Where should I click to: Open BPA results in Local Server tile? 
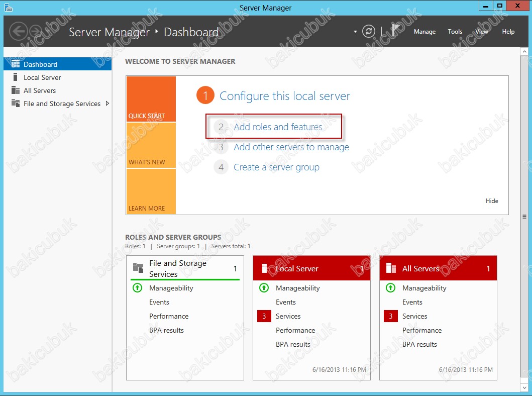(293, 344)
